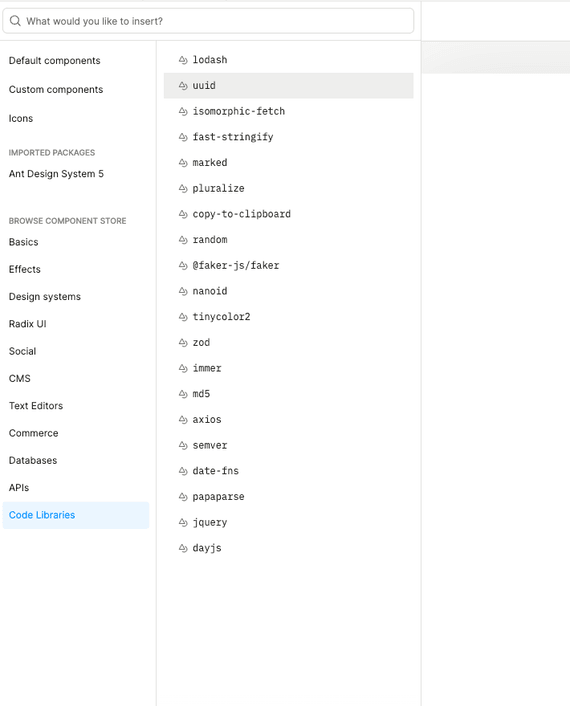570x706 pixels.
Task: Click the package icon next to uuid
Action: tap(183, 86)
